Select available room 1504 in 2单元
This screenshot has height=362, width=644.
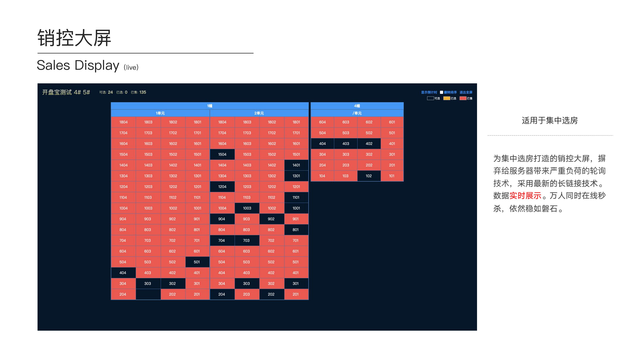[x=222, y=155]
